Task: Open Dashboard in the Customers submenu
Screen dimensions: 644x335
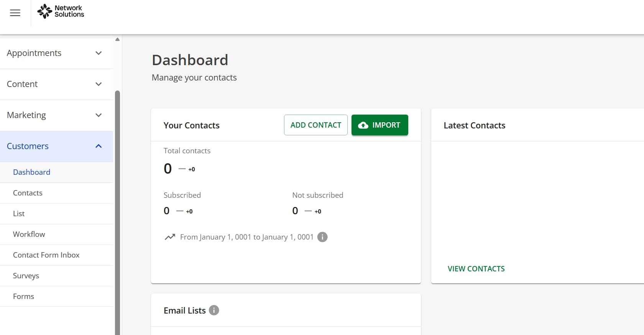Action: 57,172
